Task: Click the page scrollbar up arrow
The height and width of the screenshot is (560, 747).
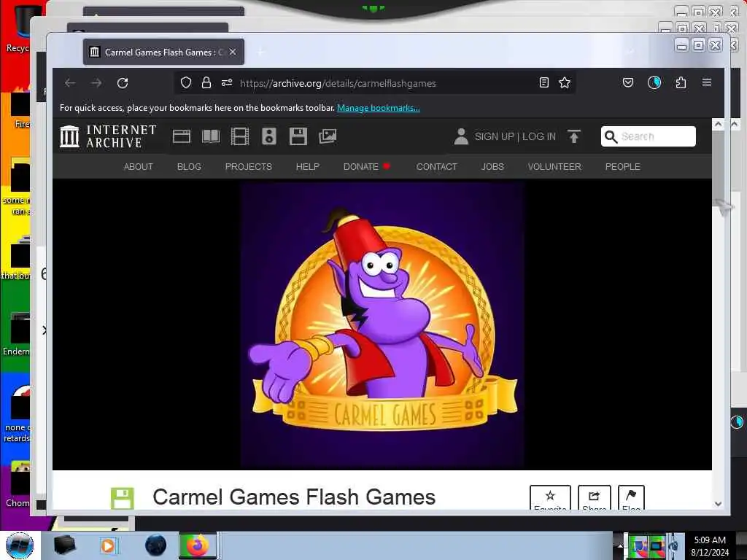Action: [718, 124]
